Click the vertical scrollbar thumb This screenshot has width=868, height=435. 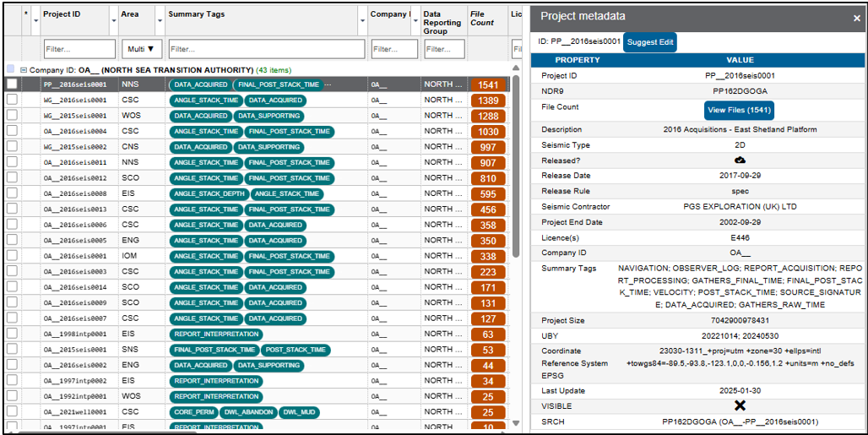point(515,166)
